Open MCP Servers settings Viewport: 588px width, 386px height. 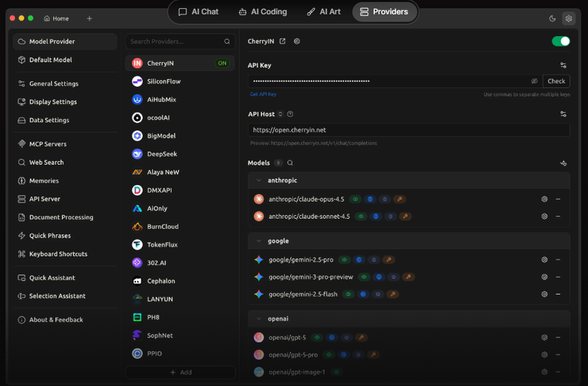pyautogui.click(x=65, y=144)
